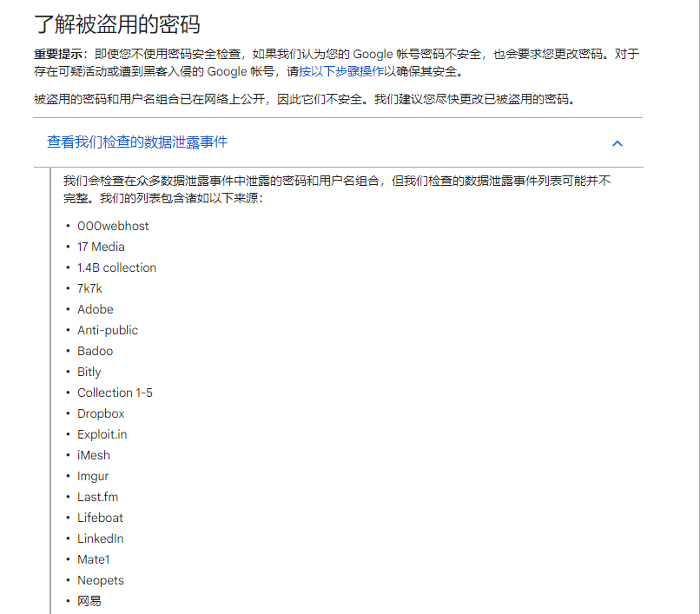Select the 网易 breach entry
This screenshot has width=700, height=614.
click(x=90, y=600)
